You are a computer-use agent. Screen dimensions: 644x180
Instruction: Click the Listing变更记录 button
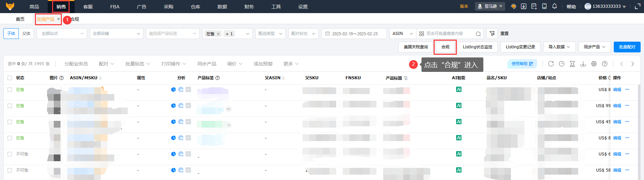pyautogui.click(x=520, y=47)
